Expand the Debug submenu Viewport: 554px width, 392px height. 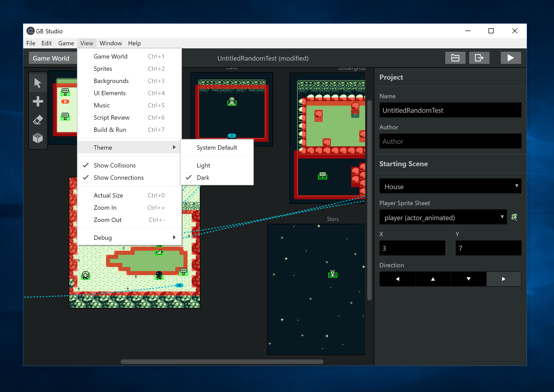point(129,238)
